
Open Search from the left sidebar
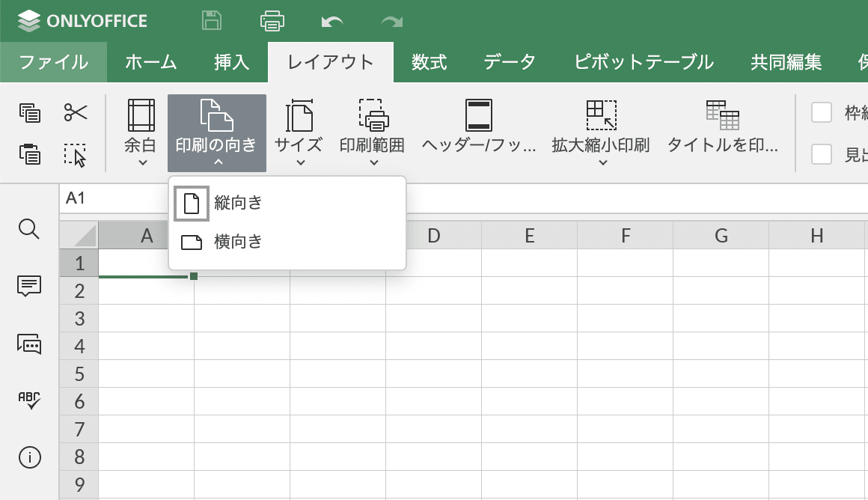pyautogui.click(x=28, y=230)
